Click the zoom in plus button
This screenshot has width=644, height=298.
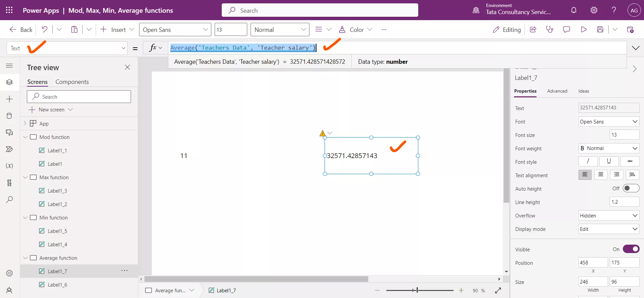[x=461, y=290]
